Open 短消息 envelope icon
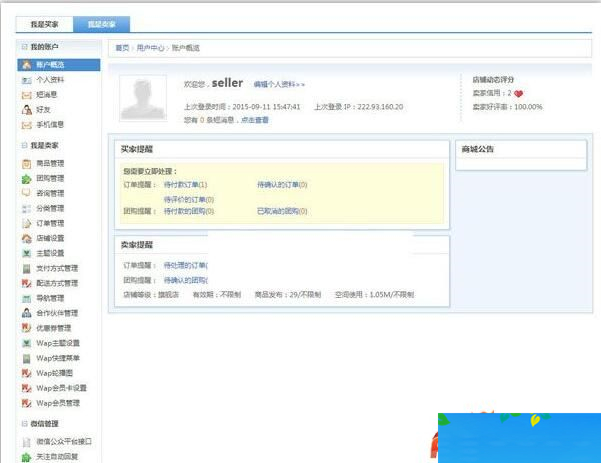 click(x=26, y=95)
